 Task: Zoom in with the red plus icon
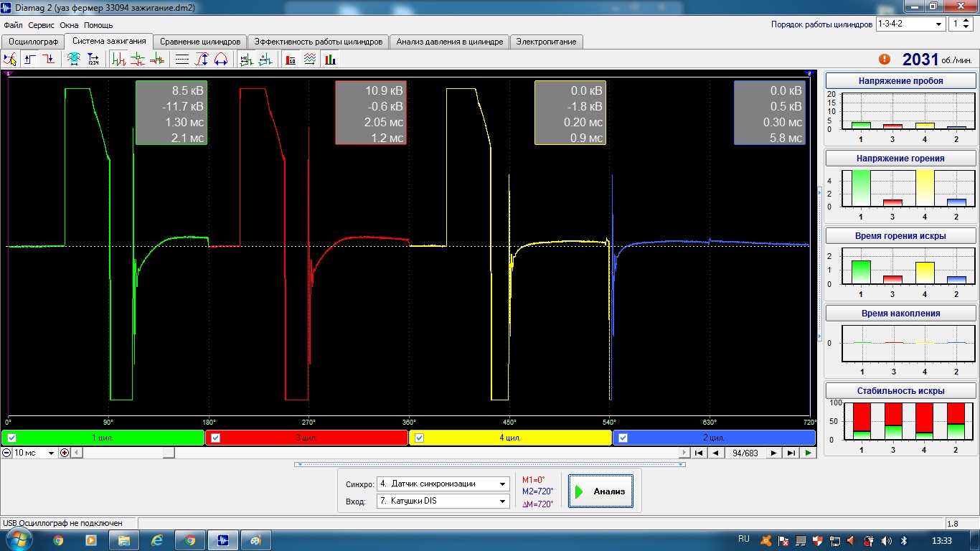coord(65,453)
